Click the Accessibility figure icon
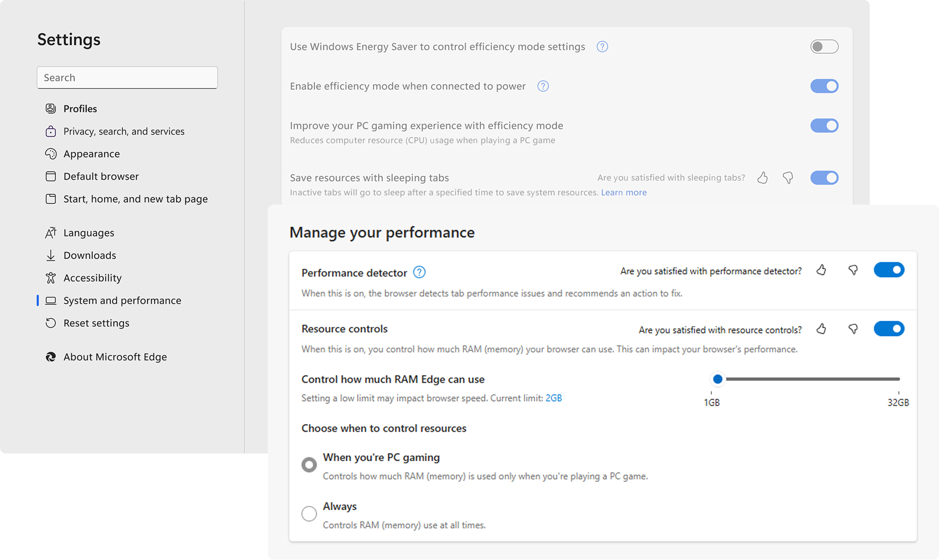The width and height of the screenshot is (939, 560). click(x=50, y=277)
